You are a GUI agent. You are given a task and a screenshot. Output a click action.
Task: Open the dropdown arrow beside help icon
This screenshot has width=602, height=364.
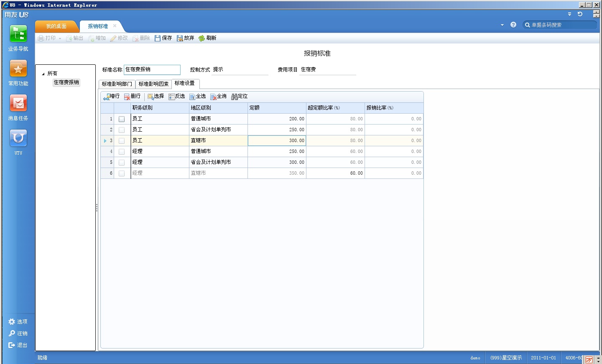click(502, 25)
